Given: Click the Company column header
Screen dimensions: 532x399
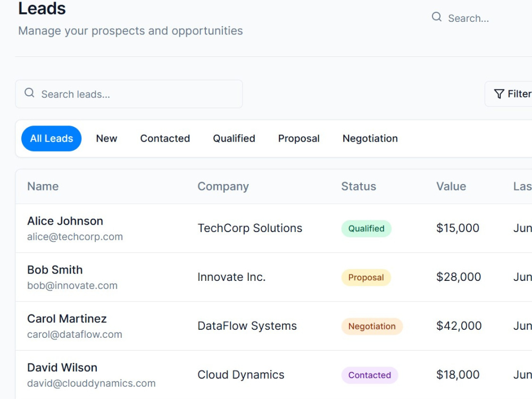Looking at the screenshot, I should [223, 187].
